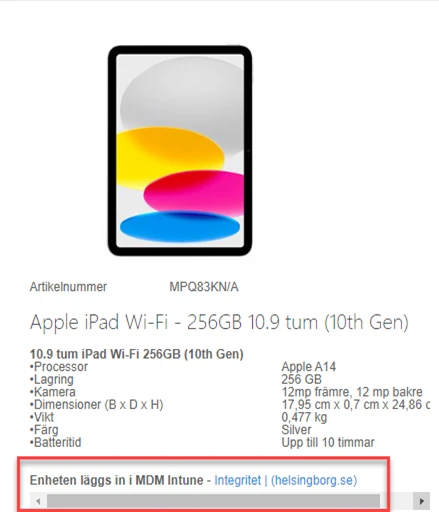439x512 pixels.
Task: Open the (helsingborg.se) link
Action: click(x=314, y=480)
